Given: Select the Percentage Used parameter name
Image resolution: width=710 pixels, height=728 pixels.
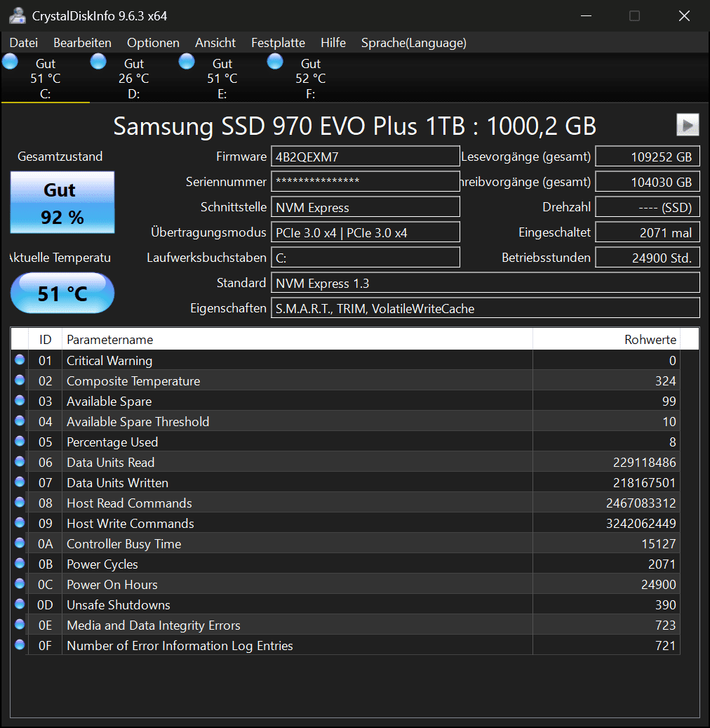Looking at the screenshot, I should pos(112,442).
